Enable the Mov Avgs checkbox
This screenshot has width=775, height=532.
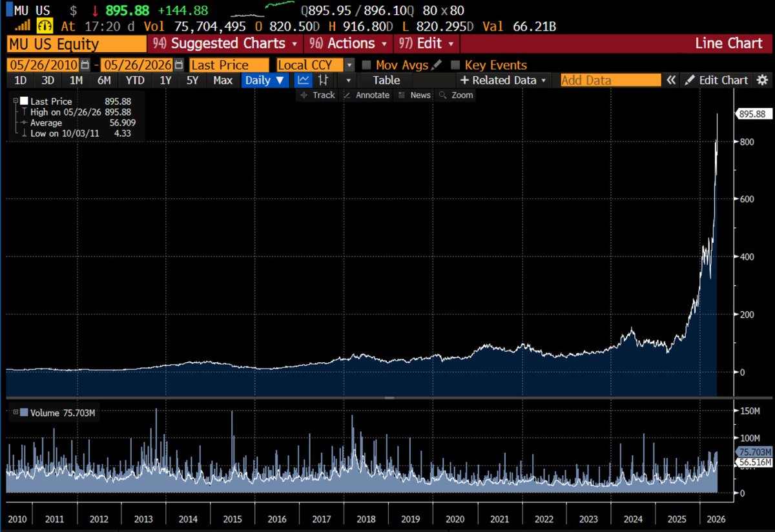(366, 65)
